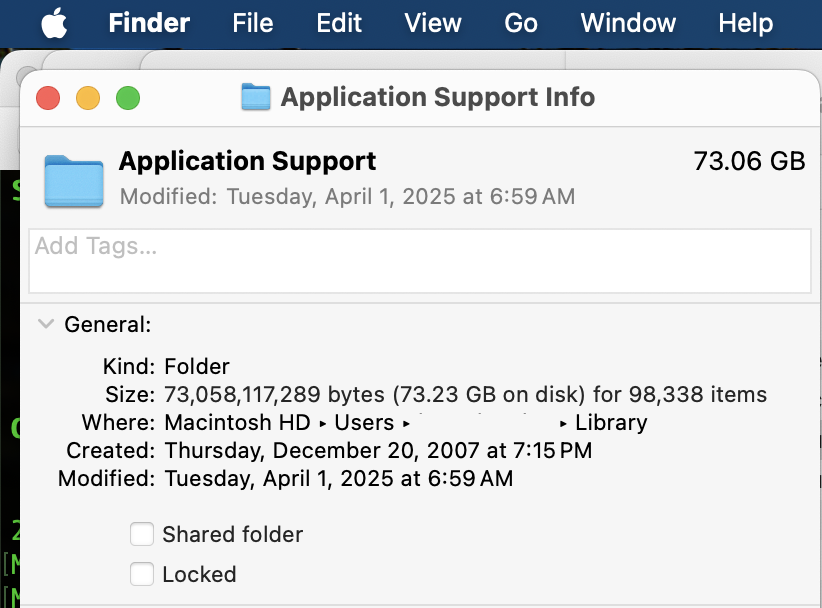The height and width of the screenshot is (608, 822).
Task: Open the File menu
Action: (252, 23)
